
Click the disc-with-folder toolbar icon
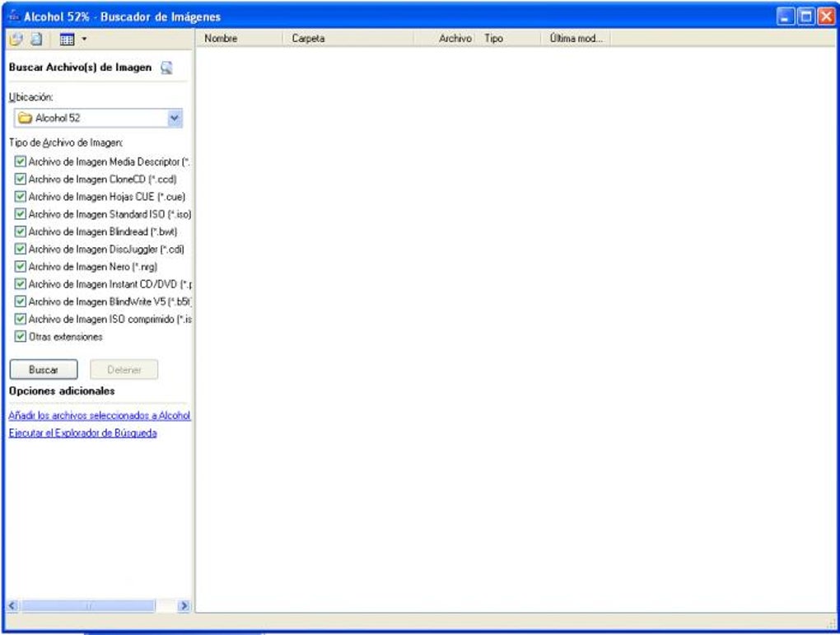[16, 39]
